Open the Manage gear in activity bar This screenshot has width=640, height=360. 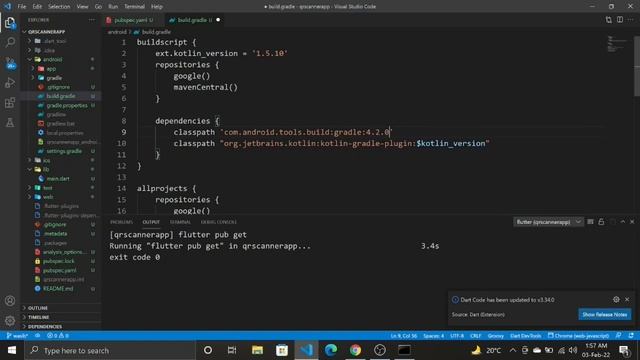coord(10,321)
